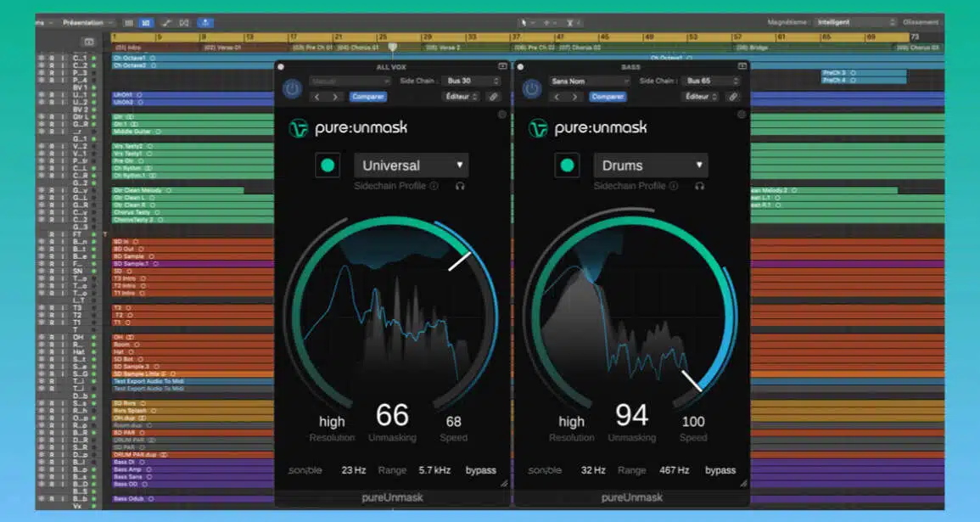Viewport: 980px width, 522px height.
Task: Click sidechain headphones icon under Universal
Action: coord(460,186)
